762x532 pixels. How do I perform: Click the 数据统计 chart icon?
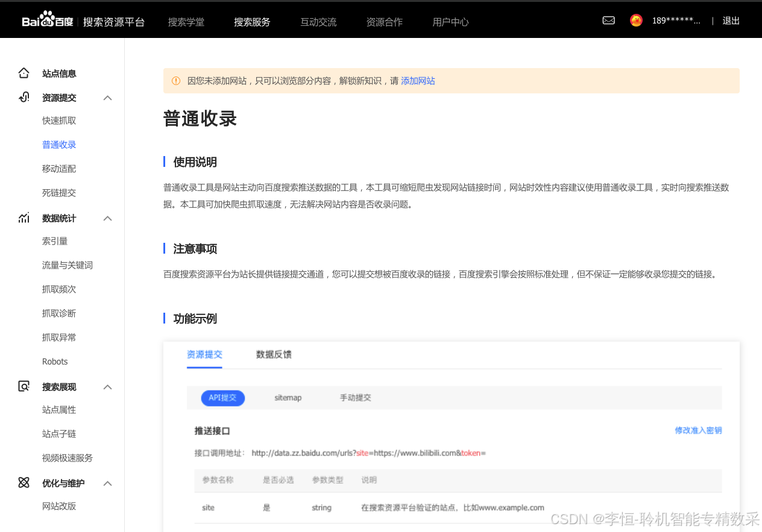24,218
